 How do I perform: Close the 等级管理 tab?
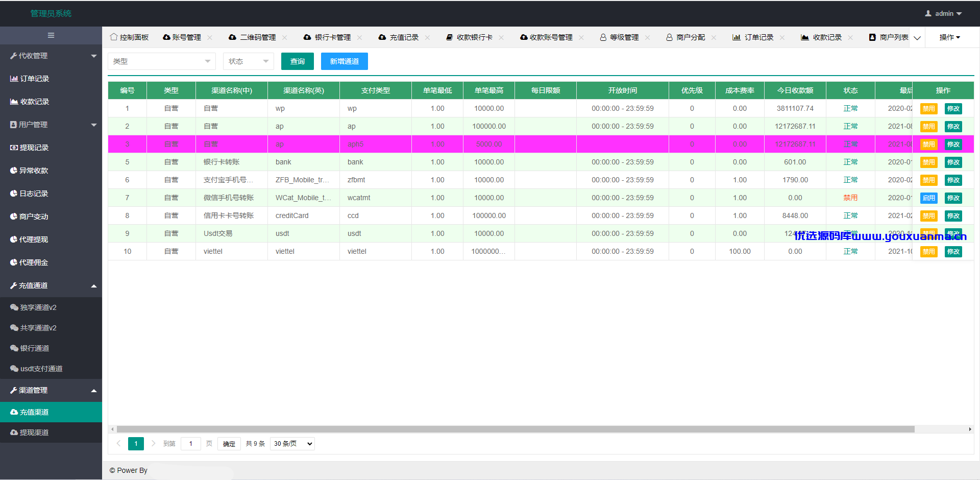coord(648,37)
